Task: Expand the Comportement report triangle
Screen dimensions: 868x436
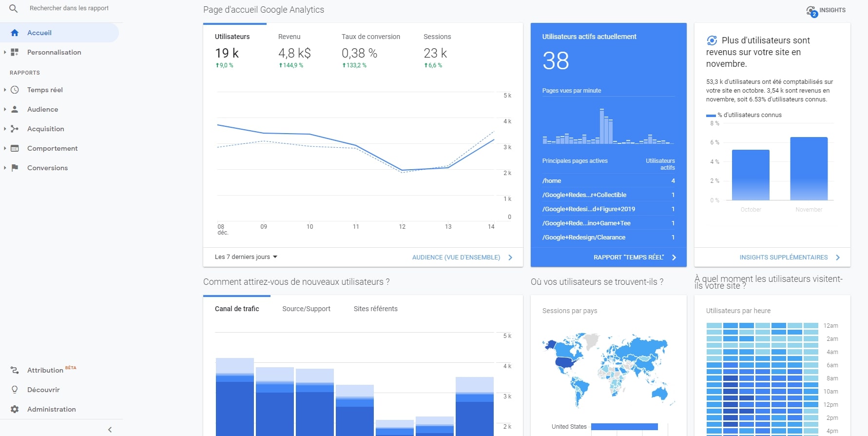Action: click(5, 148)
